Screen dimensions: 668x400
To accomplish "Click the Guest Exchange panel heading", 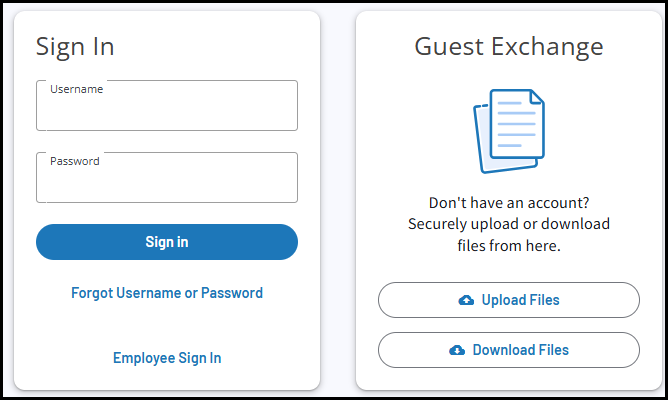I will 508,46.
